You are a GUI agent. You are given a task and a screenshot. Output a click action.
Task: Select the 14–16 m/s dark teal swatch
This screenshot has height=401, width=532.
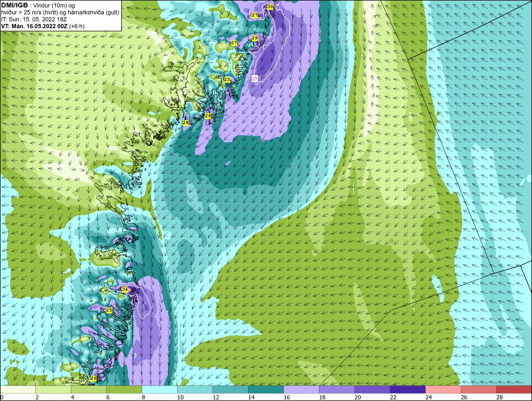click(265, 389)
